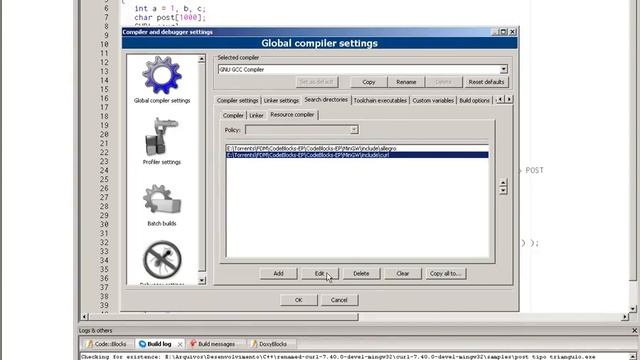The width and height of the screenshot is (640, 360).
Task: Close the Logs & others panel
Action: pos(635,331)
